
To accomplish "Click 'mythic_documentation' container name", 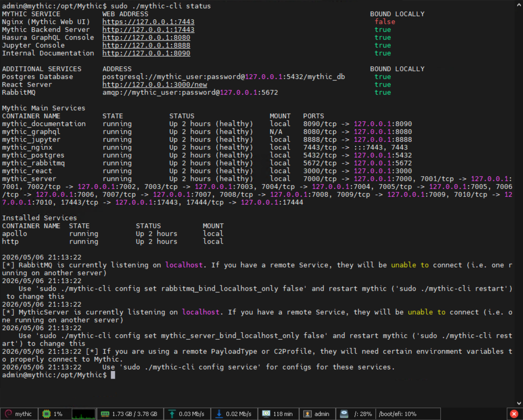I will (44, 124).
